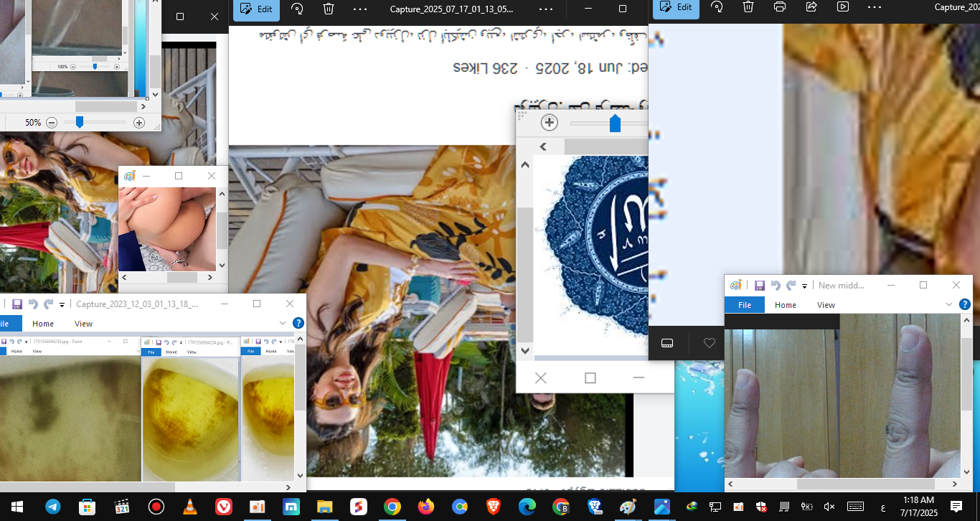Switch to View tab in Capture_2023 Paint window
980x521 pixels.
click(83, 324)
